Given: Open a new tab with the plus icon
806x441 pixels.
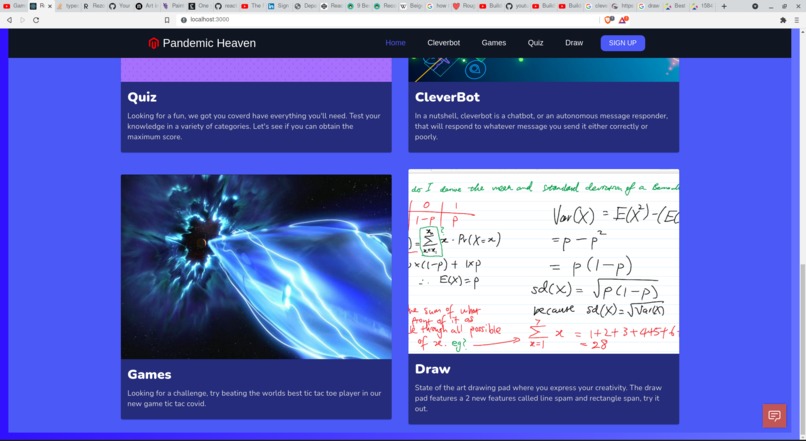Looking at the screenshot, I should 724,6.
